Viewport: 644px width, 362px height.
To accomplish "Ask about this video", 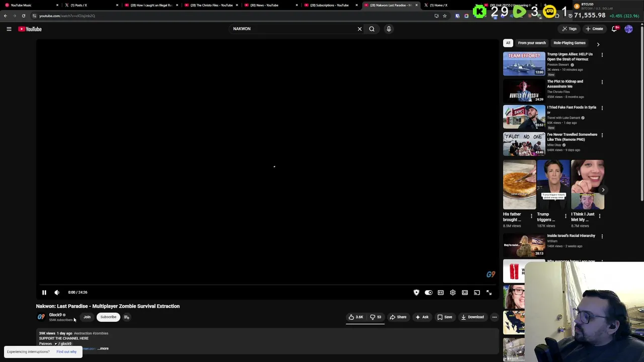I will tap(422, 317).
